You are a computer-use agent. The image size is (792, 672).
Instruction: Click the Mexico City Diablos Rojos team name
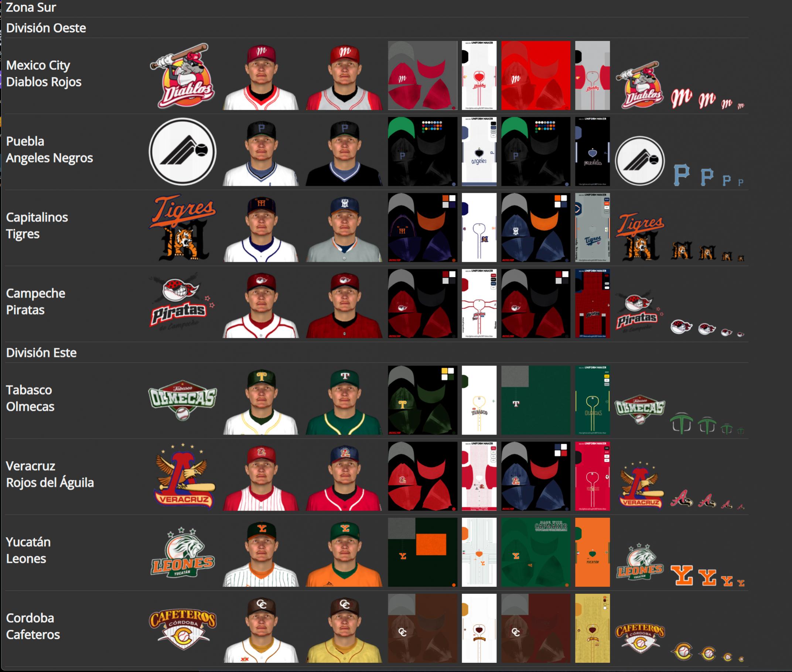click(44, 73)
